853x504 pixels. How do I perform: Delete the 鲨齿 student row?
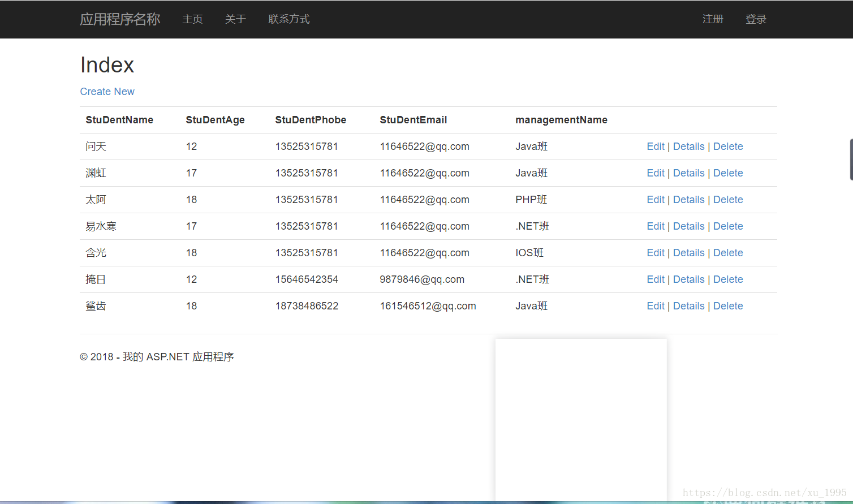(x=728, y=306)
